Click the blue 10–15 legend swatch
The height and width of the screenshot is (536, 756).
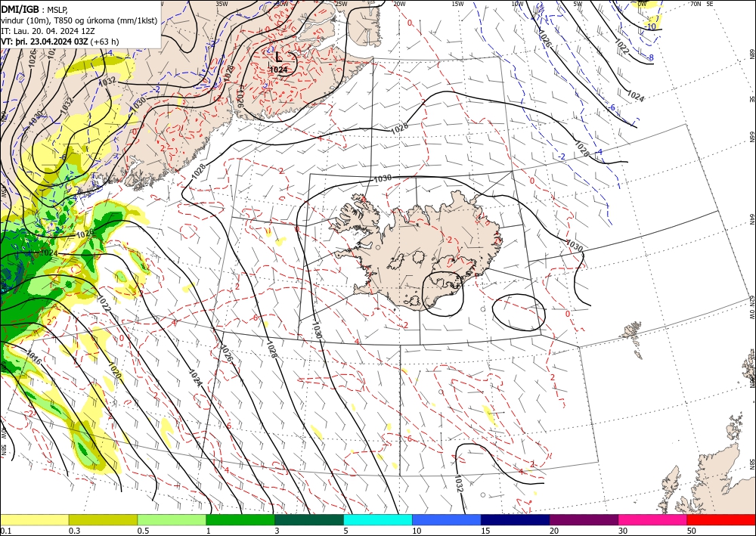(x=447, y=519)
